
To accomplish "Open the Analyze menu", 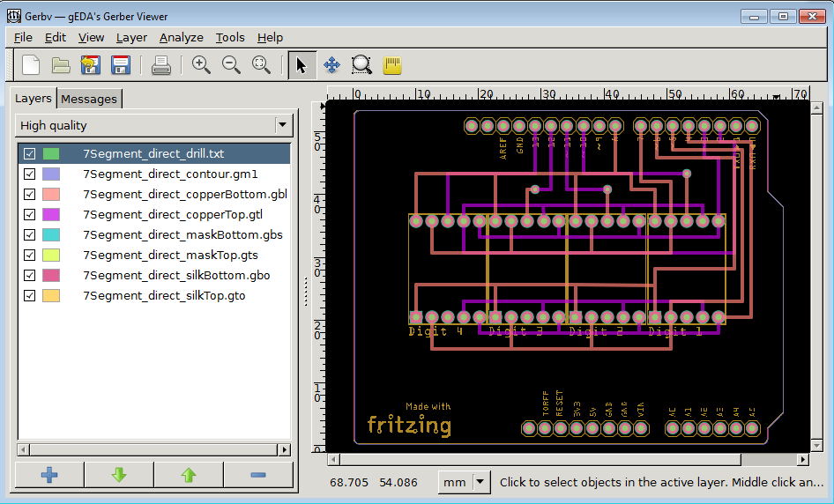I will (182, 37).
